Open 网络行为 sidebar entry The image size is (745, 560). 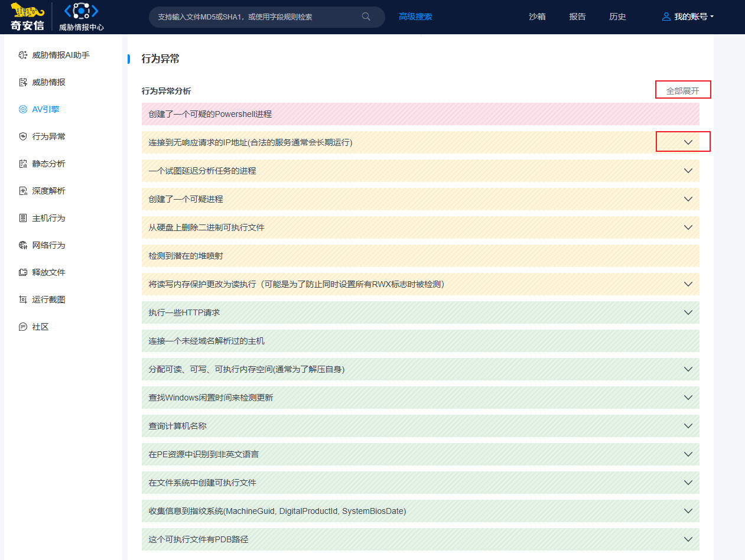(x=48, y=245)
